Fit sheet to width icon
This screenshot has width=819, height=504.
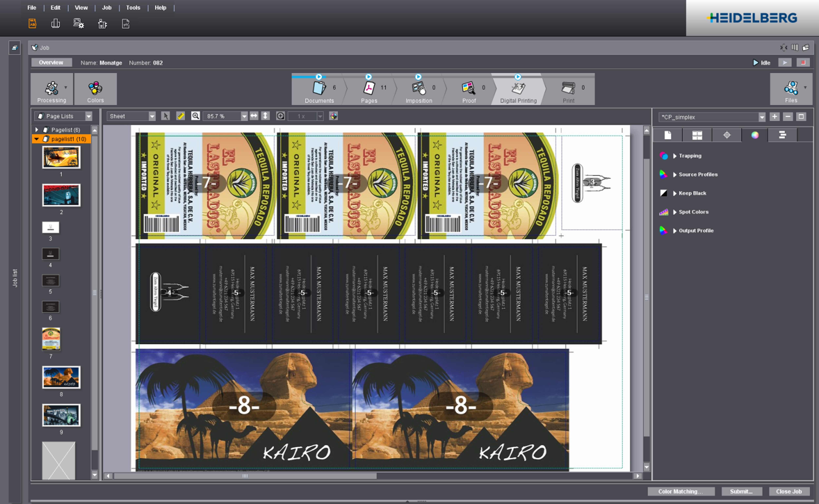point(254,116)
